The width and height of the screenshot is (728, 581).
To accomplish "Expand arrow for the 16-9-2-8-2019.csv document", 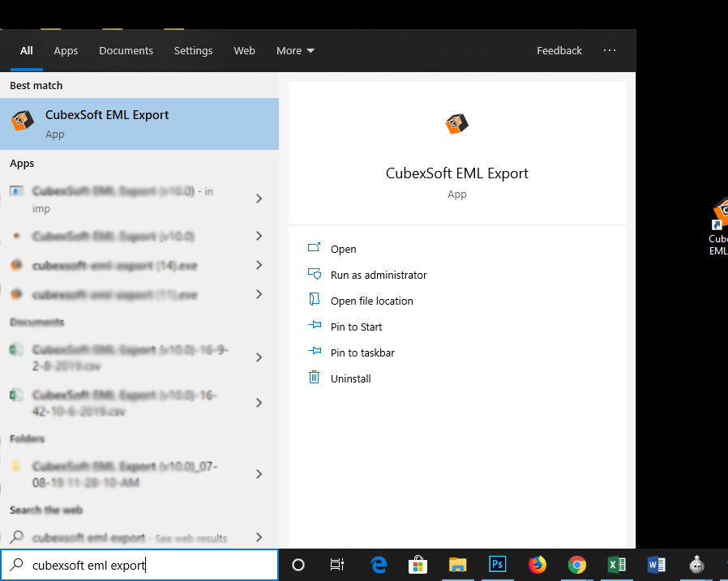I will click(x=259, y=357).
